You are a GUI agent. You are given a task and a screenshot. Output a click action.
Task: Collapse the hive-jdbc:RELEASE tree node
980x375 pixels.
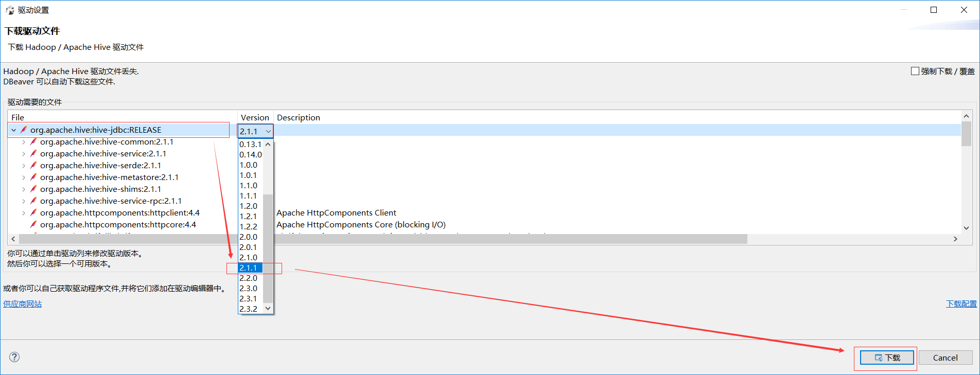tap(14, 130)
